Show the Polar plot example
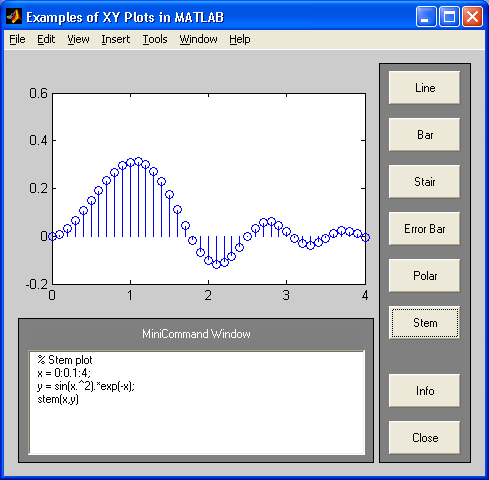The width and height of the screenshot is (489, 480). [x=425, y=276]
